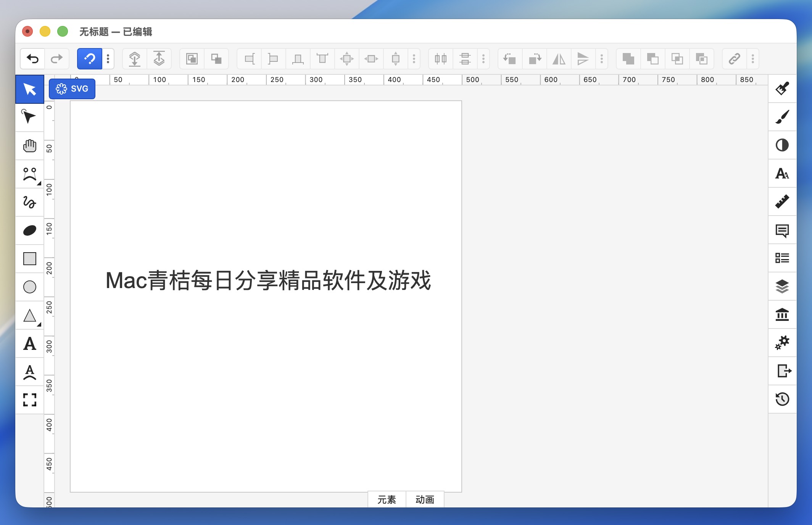Open snapping options three-dot menu
The image size is (812, 525).
(x=108, y=59)
